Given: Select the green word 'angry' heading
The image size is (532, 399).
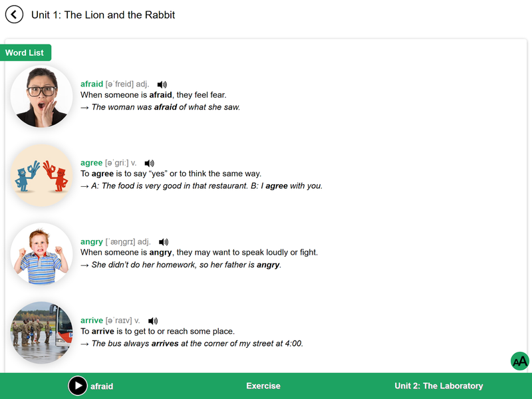Looking at the screenshot, I should [x=92, y=242].
